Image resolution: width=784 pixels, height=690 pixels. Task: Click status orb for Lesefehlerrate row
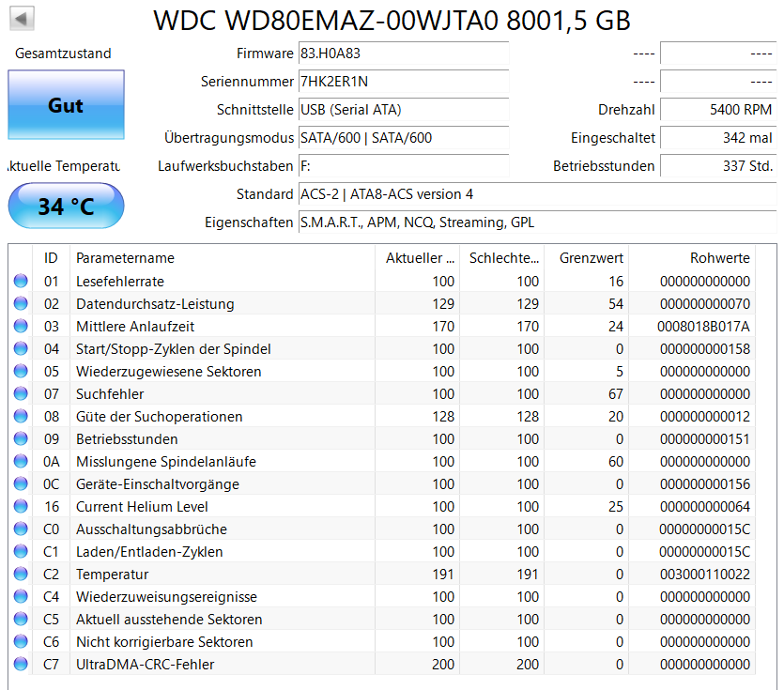pyautogui.click(x=21, y=281)
